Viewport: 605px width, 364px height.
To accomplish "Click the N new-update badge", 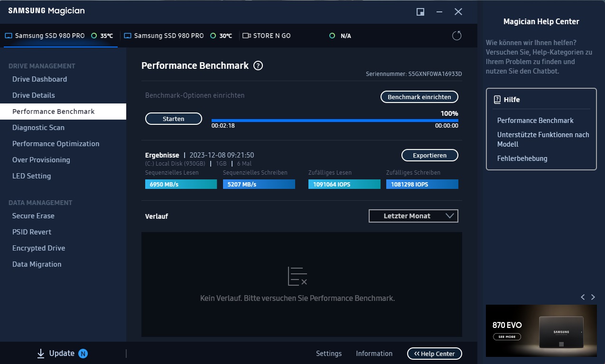I will (83, 354).
